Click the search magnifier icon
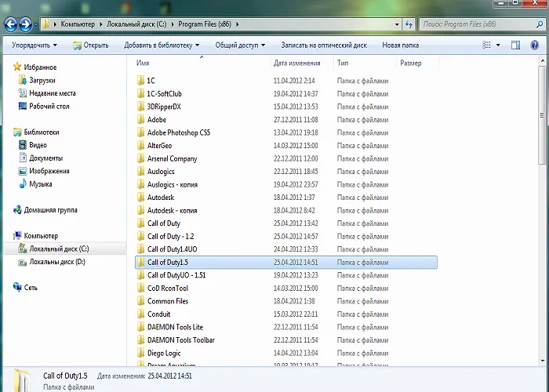549x392 pixels. [x=540, y=24]
